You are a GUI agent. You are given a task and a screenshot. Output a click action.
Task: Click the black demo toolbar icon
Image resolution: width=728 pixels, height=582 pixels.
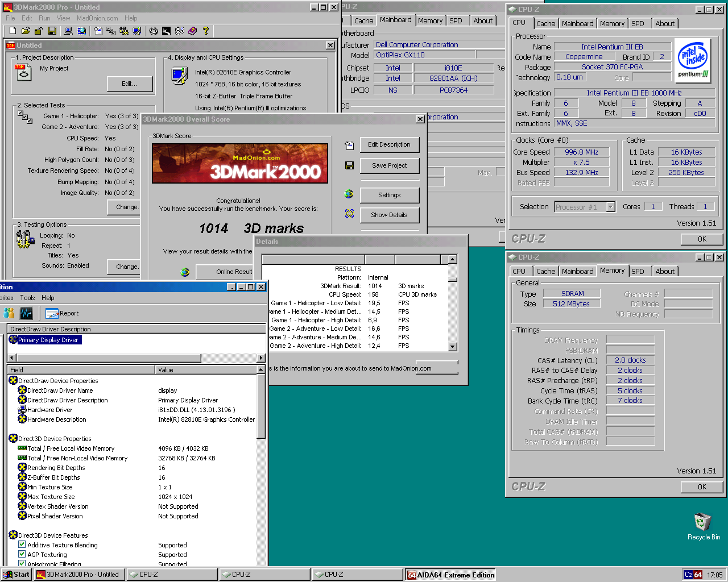(166, 31)
